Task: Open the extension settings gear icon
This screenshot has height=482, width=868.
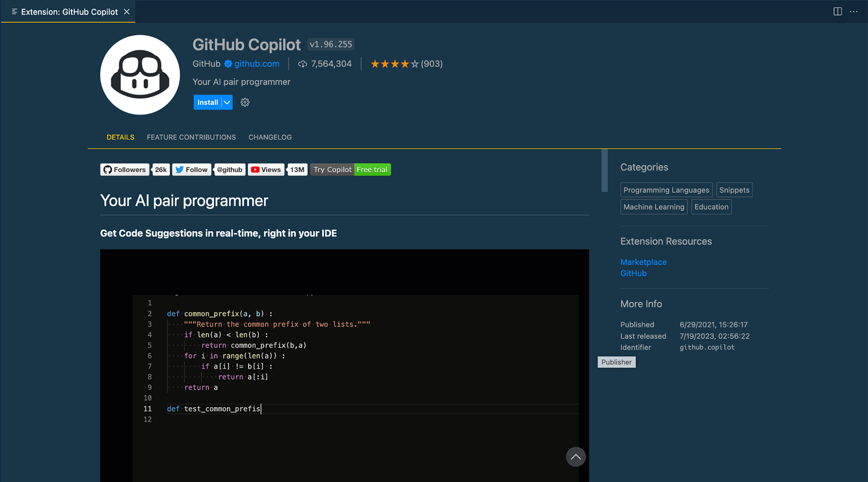Action: (x=245, y=103)
